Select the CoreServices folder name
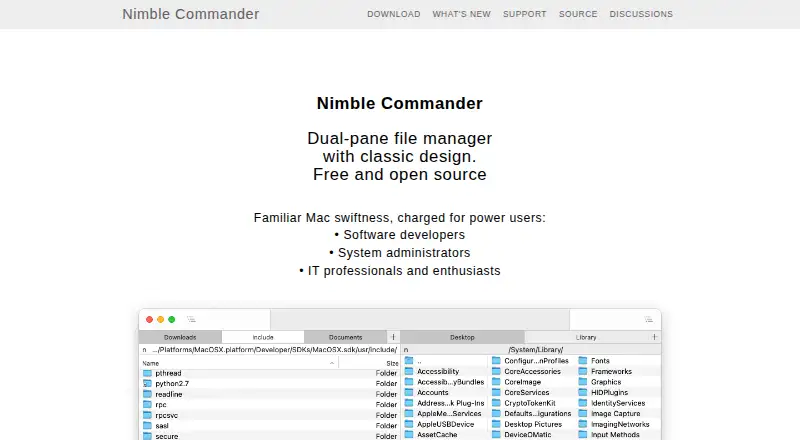This screenshot has height=440, width=800. 527,392
